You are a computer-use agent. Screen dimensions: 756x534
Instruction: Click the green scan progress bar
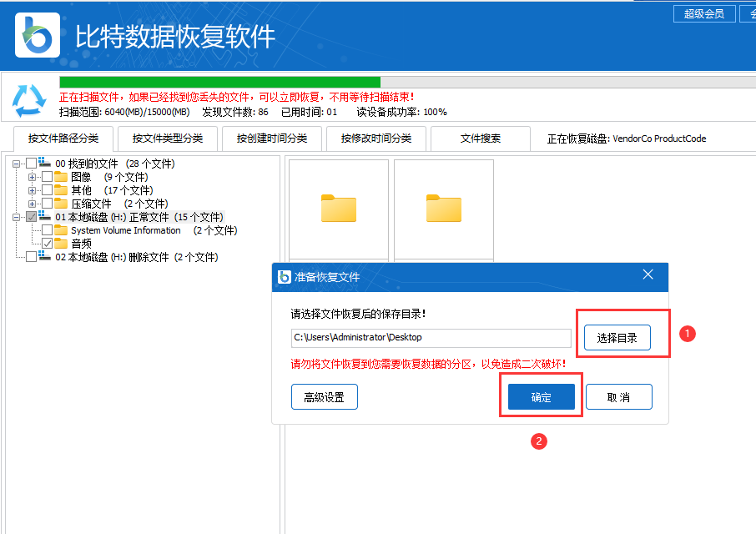(219, 82)
